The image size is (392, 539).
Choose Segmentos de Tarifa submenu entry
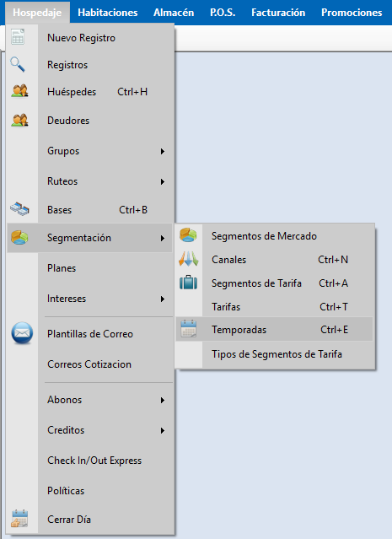tap(275, 283)
